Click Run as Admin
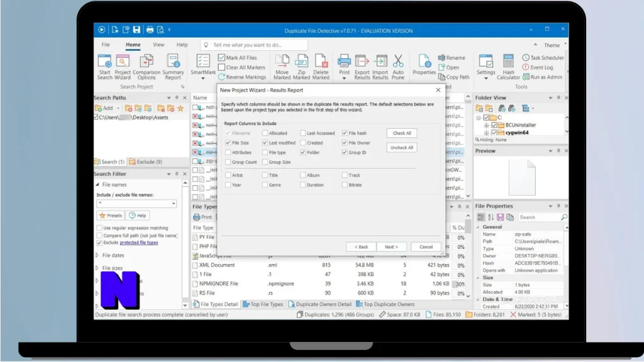 tap(542, 77)
